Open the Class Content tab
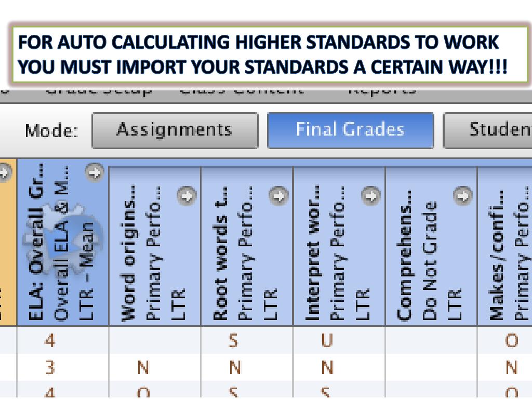 click(x=242, y=92)
